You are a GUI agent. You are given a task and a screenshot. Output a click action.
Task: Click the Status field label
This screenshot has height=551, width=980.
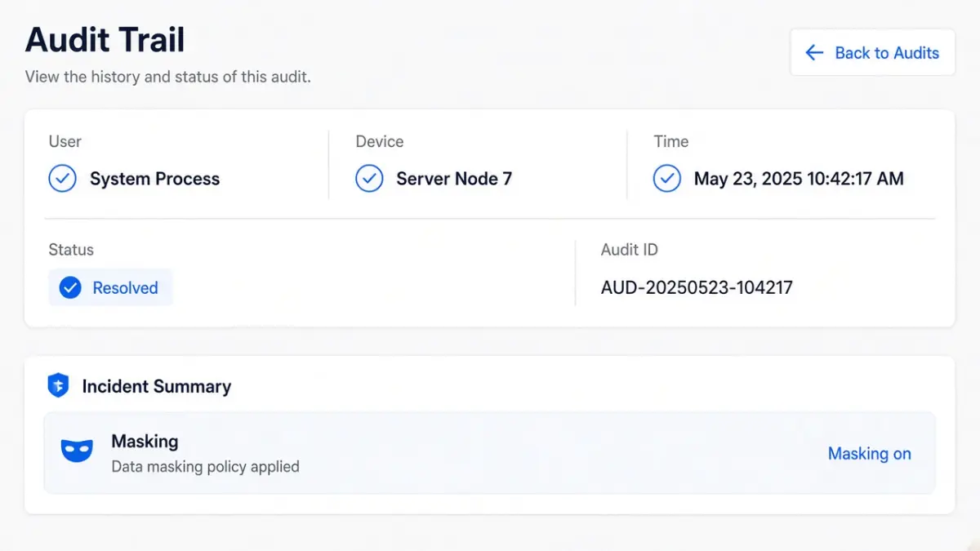coord(71,250)
